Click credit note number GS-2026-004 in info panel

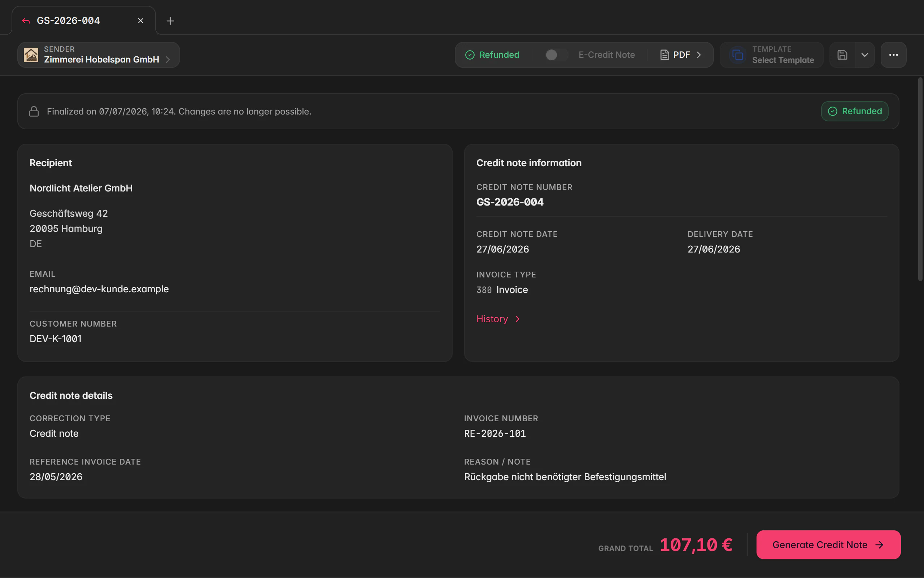coord(510,202)
